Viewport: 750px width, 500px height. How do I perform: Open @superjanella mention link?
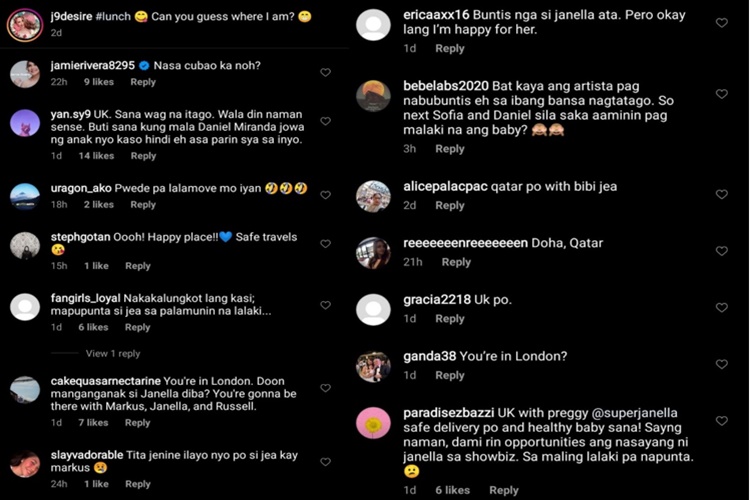click(634, 413)
